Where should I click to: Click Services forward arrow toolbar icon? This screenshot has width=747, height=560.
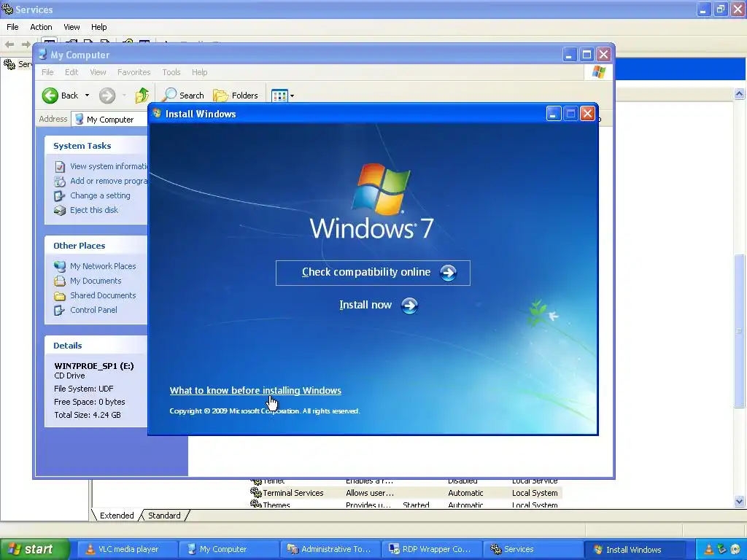(x=26, y=44)
